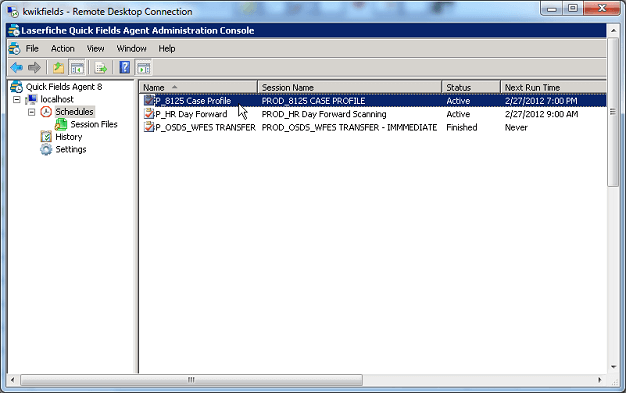The image size is (626, 393).
Task: Open the Help toolbar icon
Action: pos(125,67)
